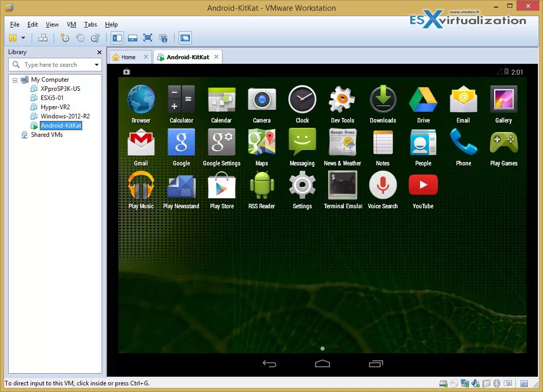543x392 pixels.
Task: Click the suspend/pause VM toolbar button
Action: point(13,38)
